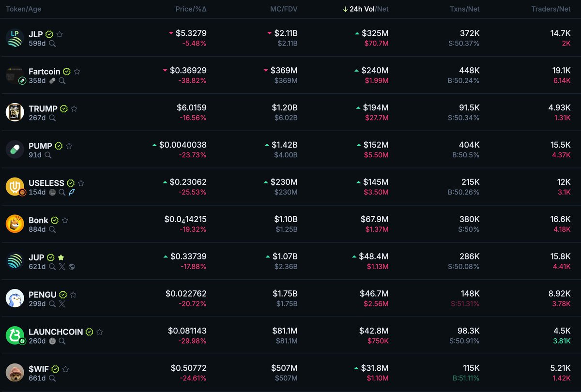Click the search icon beside Bonk's 884d
Viewport: 581px width, 392px height.
click(x=52, y=229)
